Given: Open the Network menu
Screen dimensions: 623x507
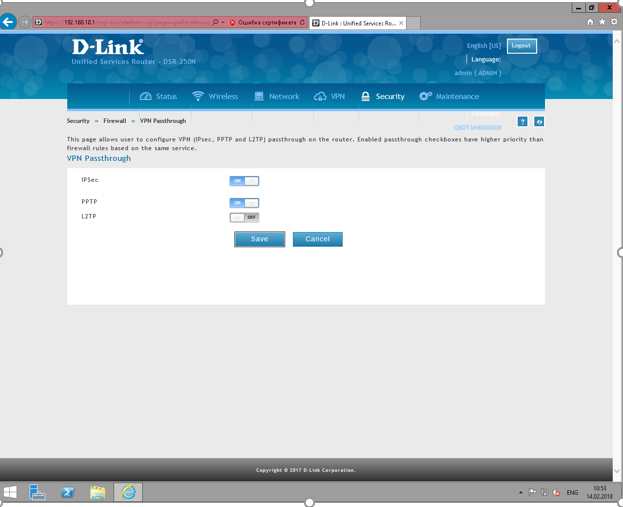Looking at the screenshot, I should click(277, 97).
